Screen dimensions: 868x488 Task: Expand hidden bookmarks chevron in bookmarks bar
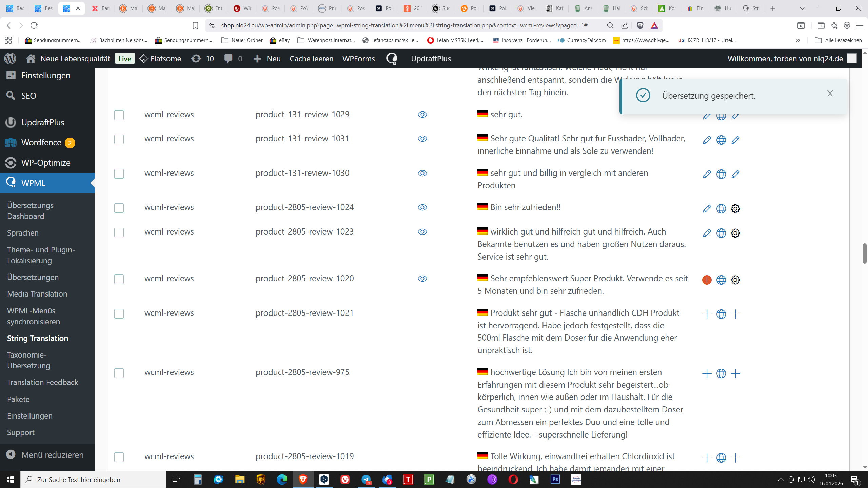coord(798,40)
